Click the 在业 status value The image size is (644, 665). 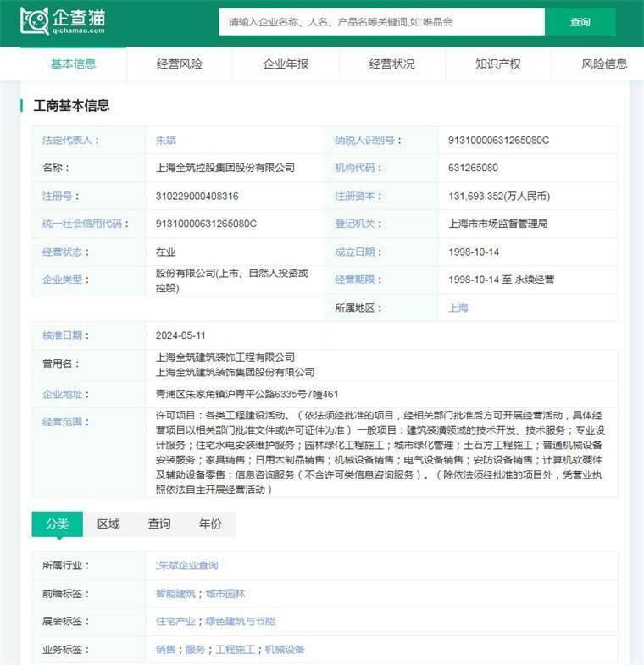tap(165, 252)
